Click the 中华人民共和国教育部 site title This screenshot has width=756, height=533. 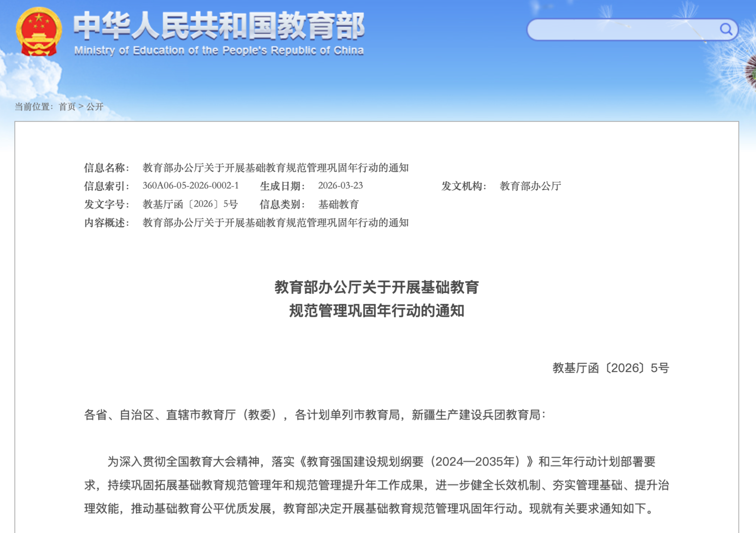219,26
